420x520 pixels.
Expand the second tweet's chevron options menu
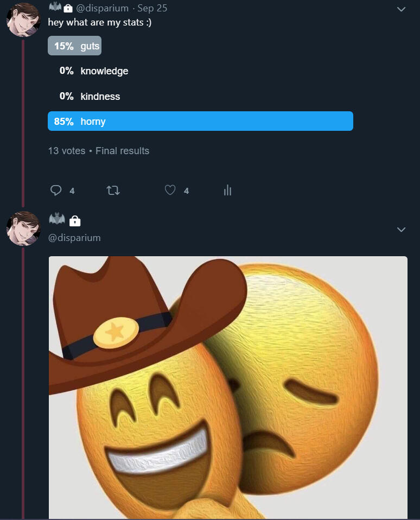click(402, 230)
